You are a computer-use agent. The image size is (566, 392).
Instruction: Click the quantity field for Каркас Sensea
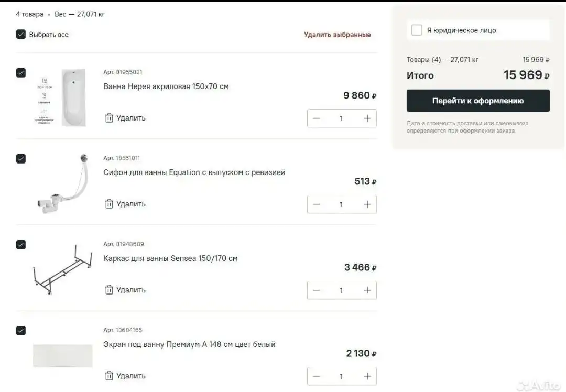[x=341, y=290]
